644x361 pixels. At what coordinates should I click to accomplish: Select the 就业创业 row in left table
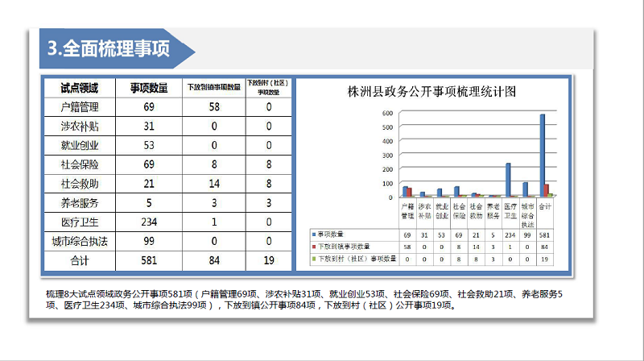79,145
